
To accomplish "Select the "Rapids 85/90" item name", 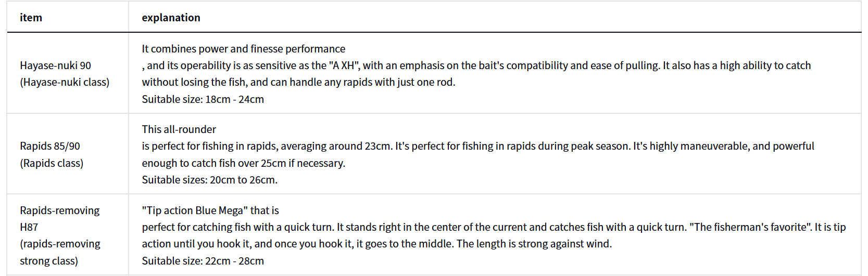I will pos(50,146).
